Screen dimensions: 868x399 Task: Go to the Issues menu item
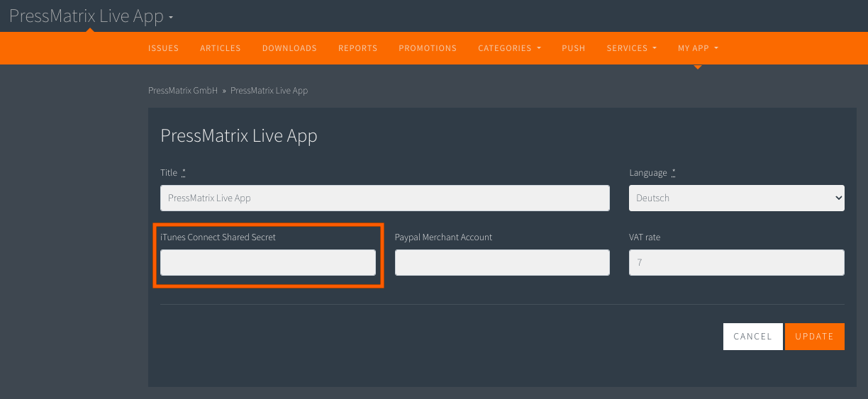pos(163,48)
